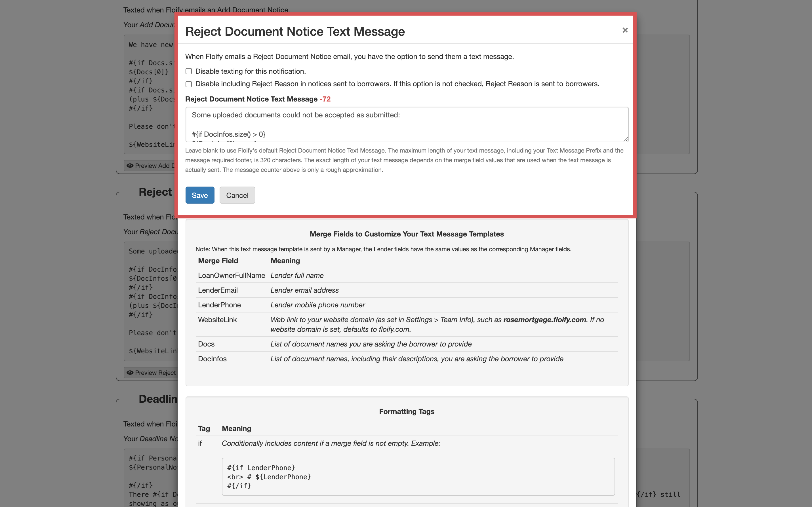Image resolution: width=812 pixels, height=507 pixels.
Task: Click the Merge Fields to Customize heading
Action: point(407,234)
